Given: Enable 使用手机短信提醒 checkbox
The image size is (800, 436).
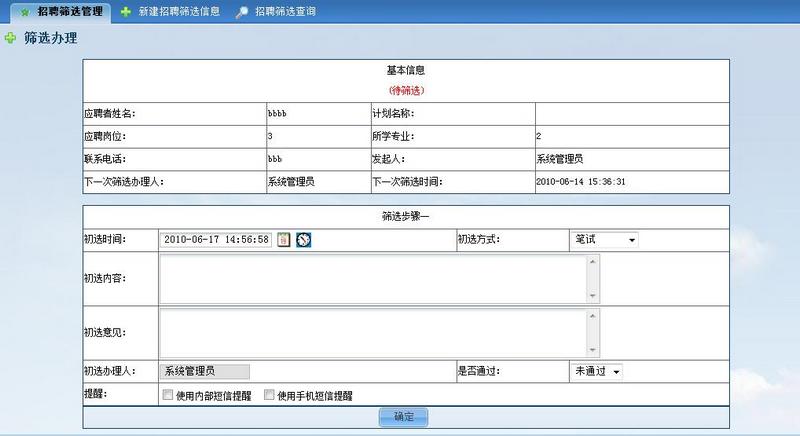Looking at the screenshot, I should click(x=269, y=394).
